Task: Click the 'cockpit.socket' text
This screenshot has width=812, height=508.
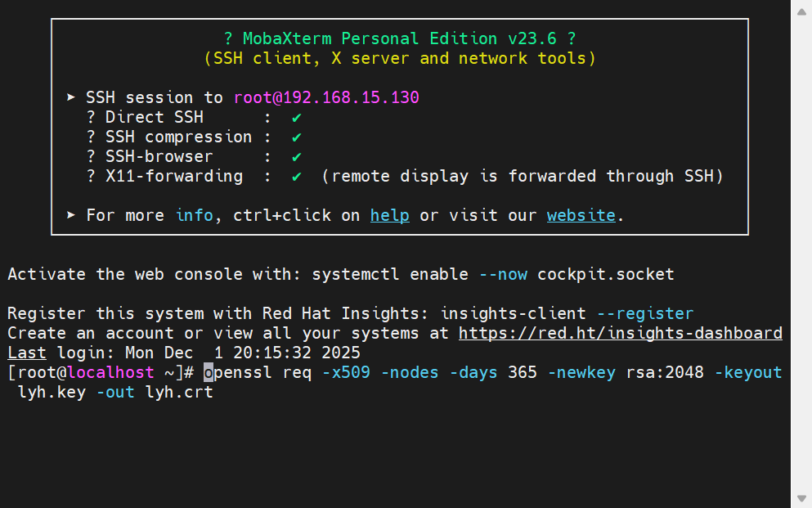Action: [606, 275]
